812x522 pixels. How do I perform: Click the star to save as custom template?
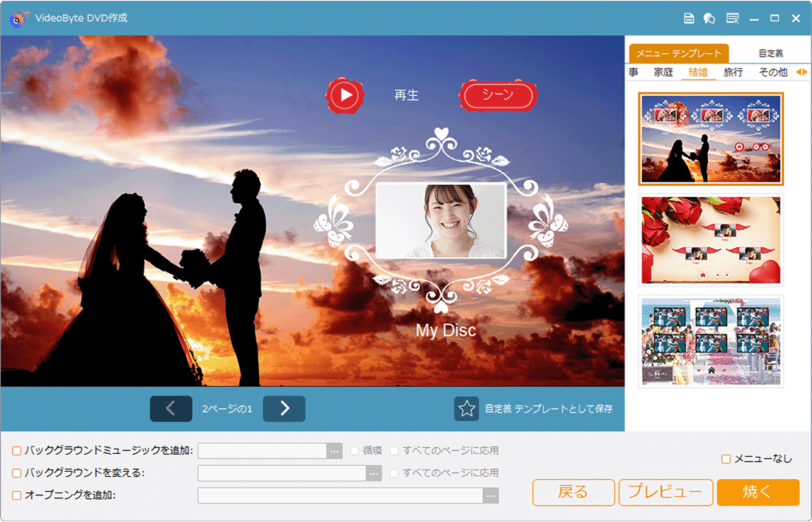point(467,408)
